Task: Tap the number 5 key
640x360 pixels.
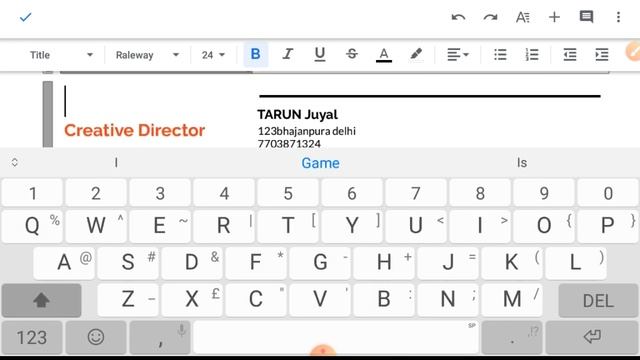Action: pos(288,193)
